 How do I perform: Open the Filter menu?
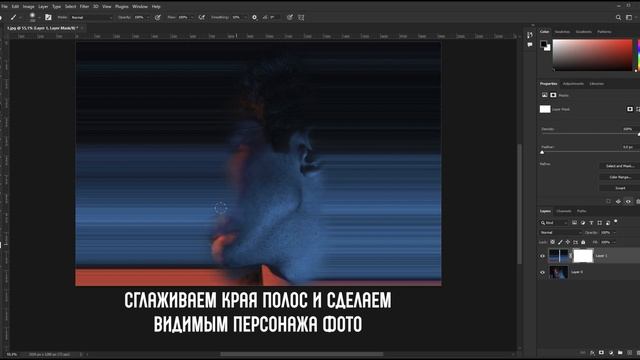(84, 7)
